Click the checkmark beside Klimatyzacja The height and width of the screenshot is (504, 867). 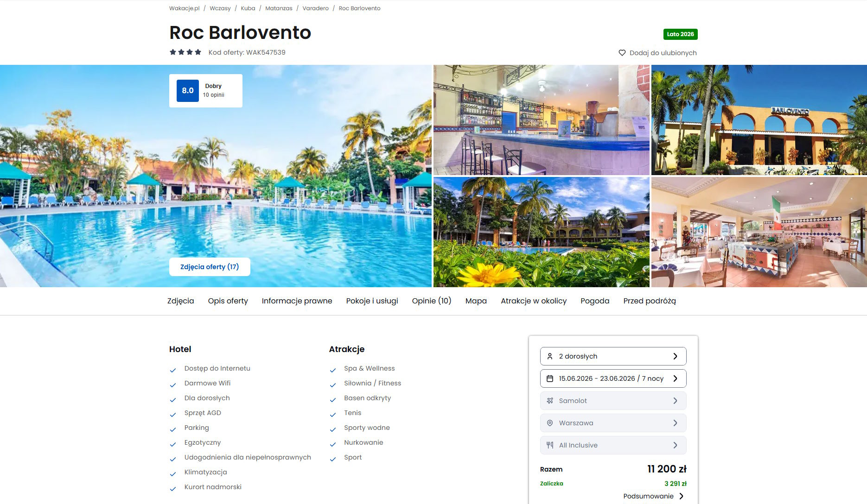pos(173,474)
